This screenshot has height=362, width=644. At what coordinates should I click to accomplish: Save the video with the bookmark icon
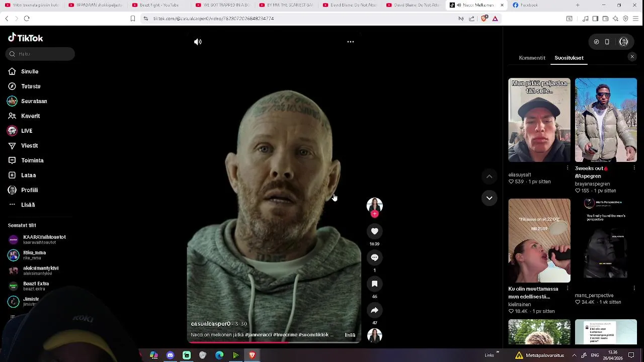pos(374,284)
